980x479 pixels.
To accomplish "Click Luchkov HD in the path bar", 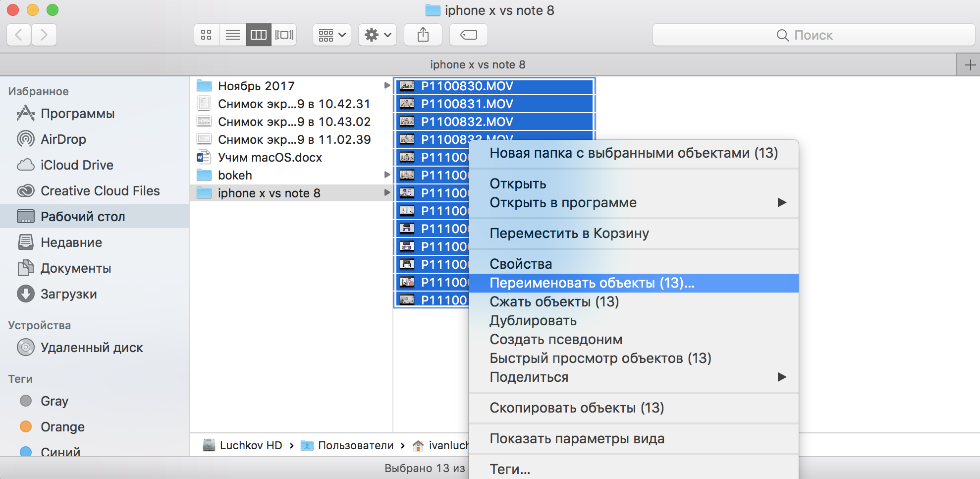I will 243,445.
